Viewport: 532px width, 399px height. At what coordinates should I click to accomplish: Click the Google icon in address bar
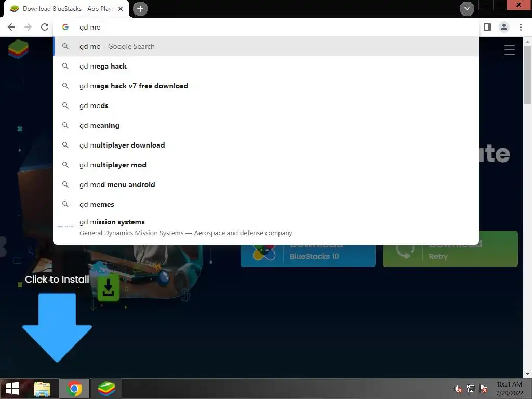point(65,27)
